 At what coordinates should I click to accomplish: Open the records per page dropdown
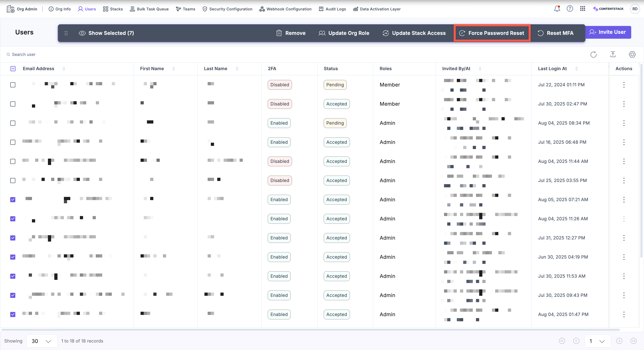(42, 341)
